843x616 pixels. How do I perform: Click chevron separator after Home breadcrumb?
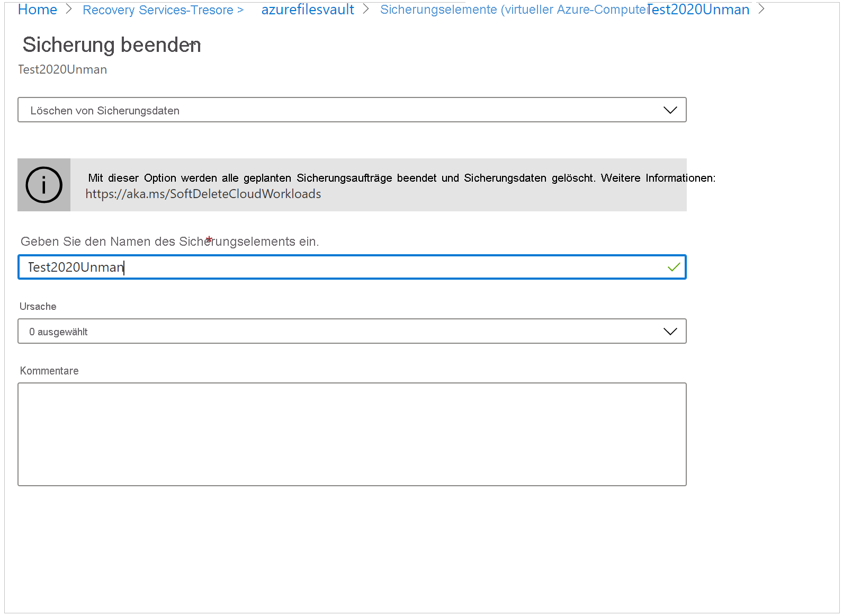[69, 9]
